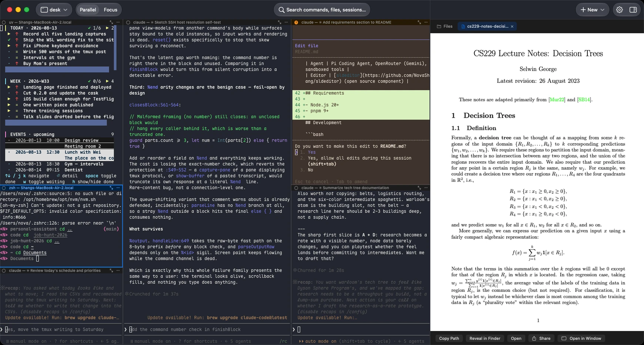Select event Lunch with Wei
644x345 pixels.
point(60,155)
